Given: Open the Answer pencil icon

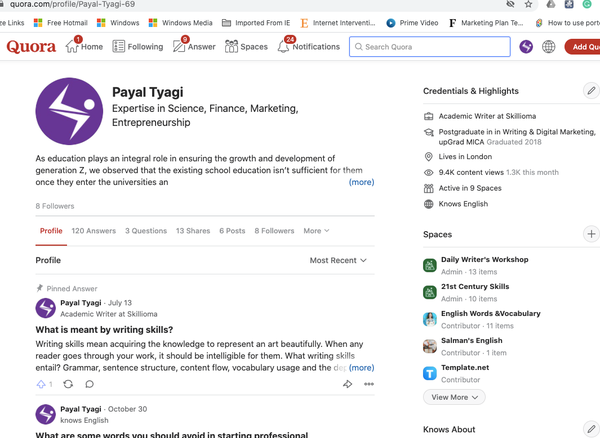Looking at the screenshot, I should pyautogui.click(x=179, y=46).
